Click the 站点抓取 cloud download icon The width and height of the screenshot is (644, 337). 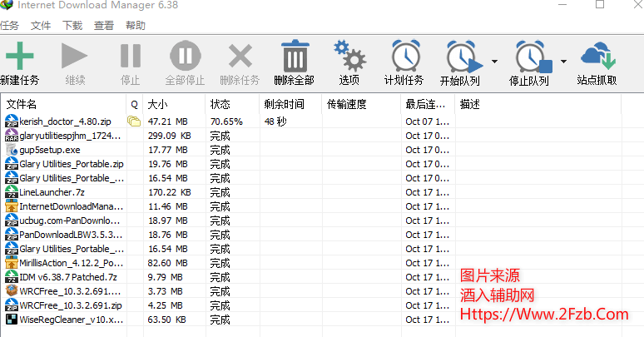[x=597, y=57]
